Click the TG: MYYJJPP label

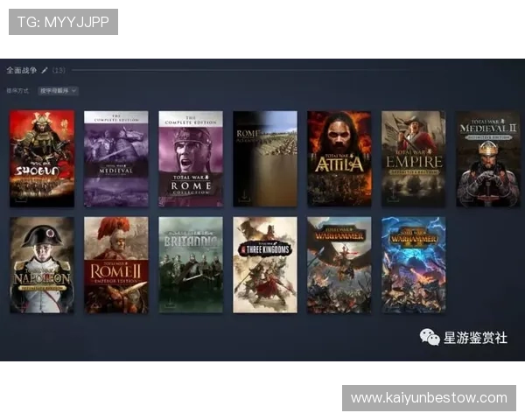[63, 22]
